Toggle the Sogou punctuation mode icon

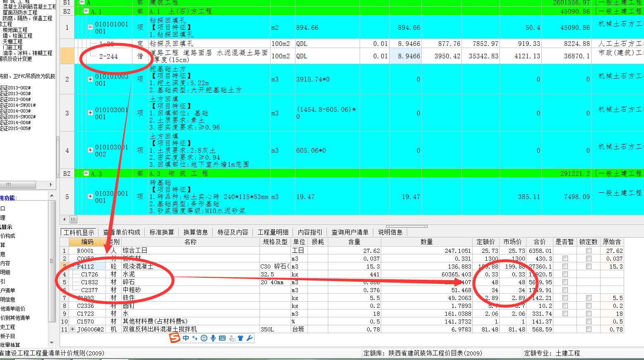coord(195,338)
